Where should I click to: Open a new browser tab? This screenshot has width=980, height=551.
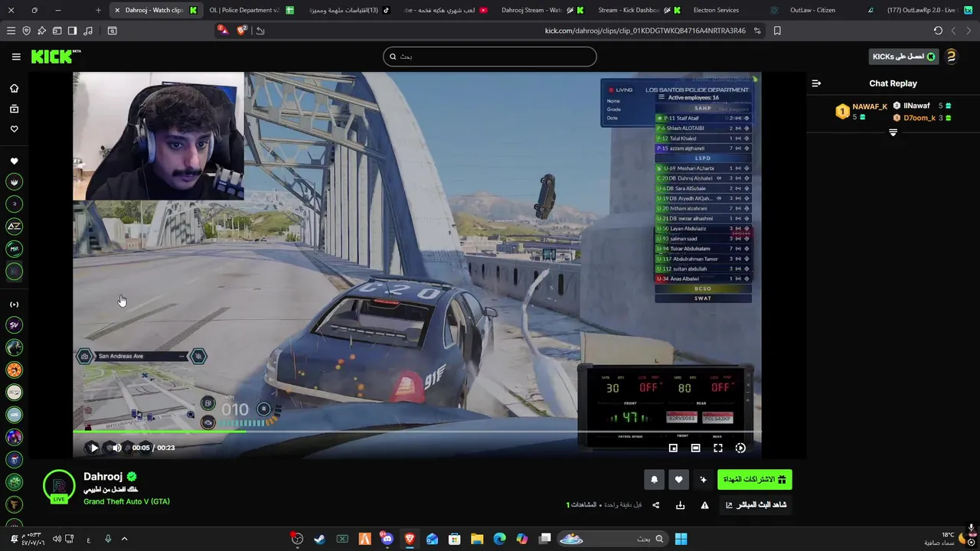tap(98, 10)
